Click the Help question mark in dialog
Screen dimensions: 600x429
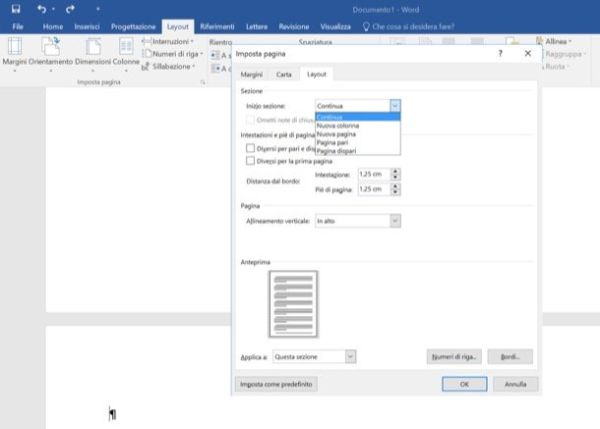pyautogui.click(x=500, y=54)
